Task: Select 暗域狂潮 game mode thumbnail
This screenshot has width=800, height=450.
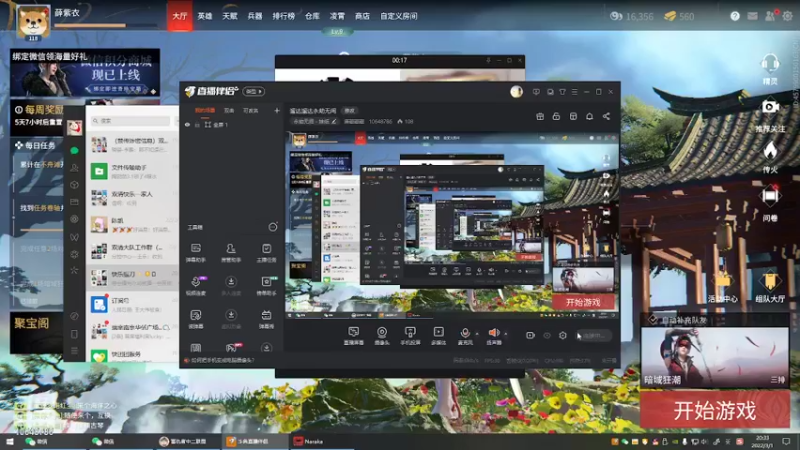Action: [x=714, y=356]
